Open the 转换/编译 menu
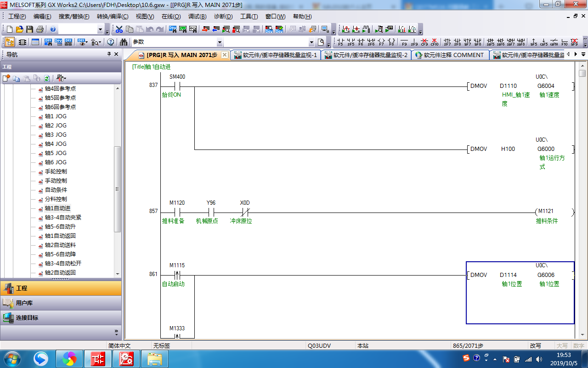The width and height of the screenshot is (588, 368). pyautogui.click(x=113, y=17)
